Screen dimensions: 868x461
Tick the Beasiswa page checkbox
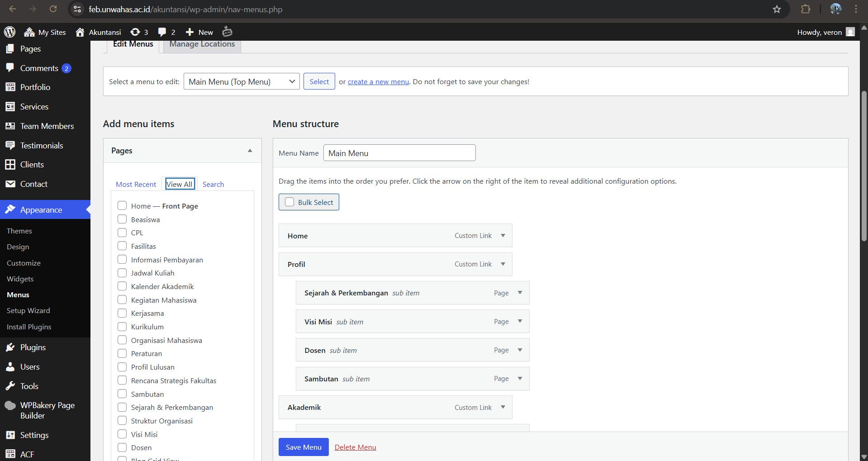(x=122, y=219)
